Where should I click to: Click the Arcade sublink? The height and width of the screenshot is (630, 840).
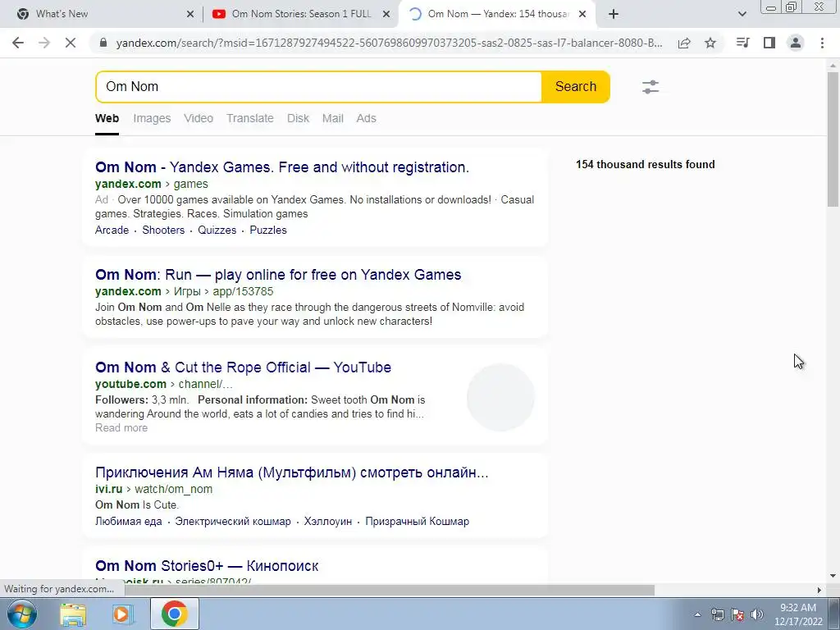[112, 230]
